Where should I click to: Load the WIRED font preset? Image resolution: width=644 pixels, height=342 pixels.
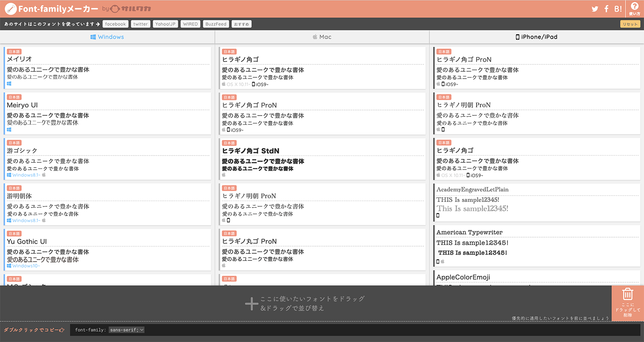coord(191,24)
